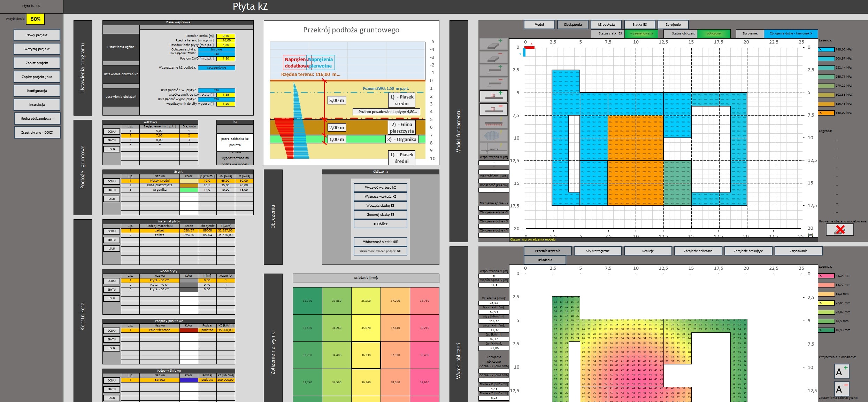Switch to the 'Siatka ES' tab

click(x=639, y=25)
